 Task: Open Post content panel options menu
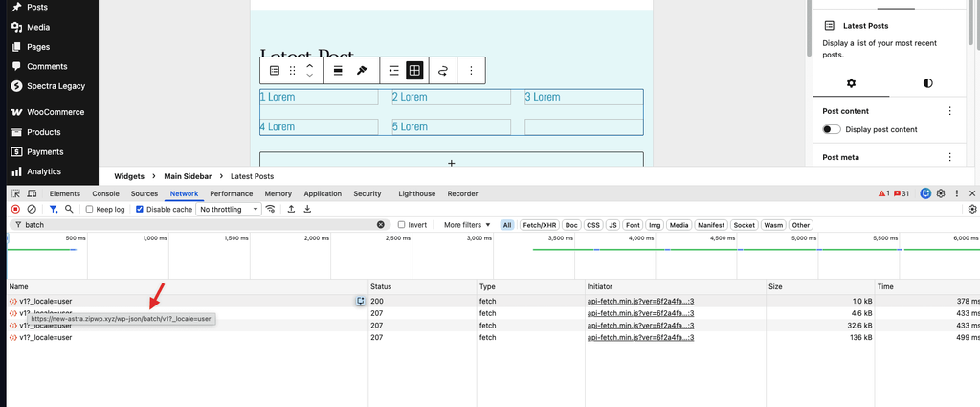(950, 111)
